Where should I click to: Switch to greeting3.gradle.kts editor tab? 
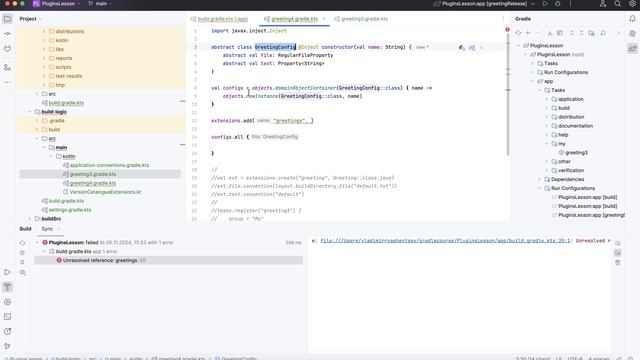361,19
